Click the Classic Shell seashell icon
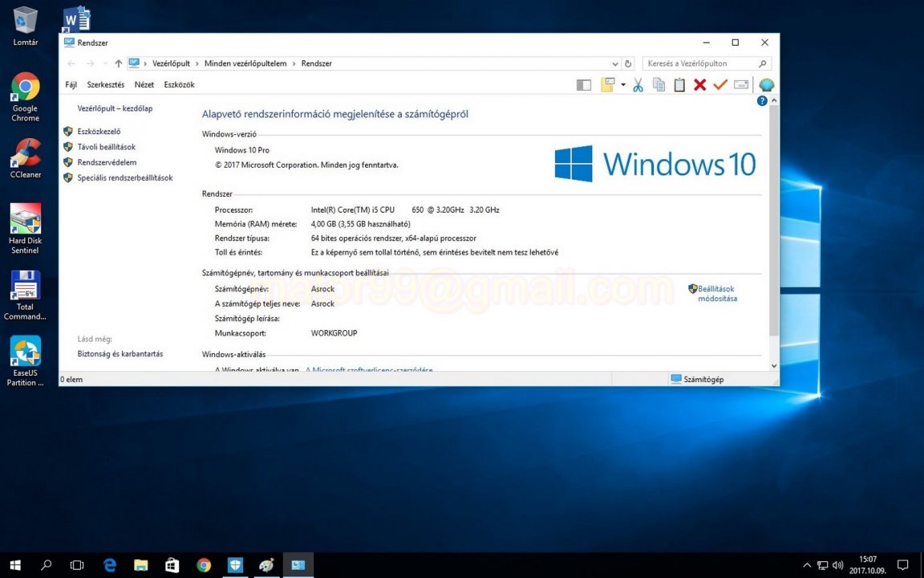 pyautogui.click(x=766, y=85)
